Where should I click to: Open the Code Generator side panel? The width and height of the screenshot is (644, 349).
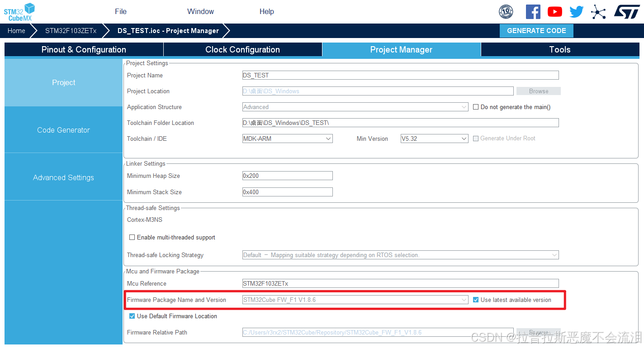point(63,130)
